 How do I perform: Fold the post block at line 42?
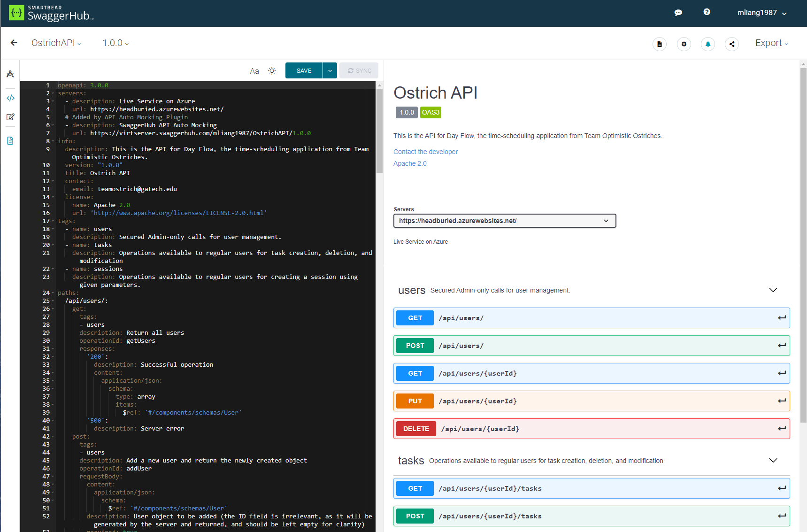point(53,437)
